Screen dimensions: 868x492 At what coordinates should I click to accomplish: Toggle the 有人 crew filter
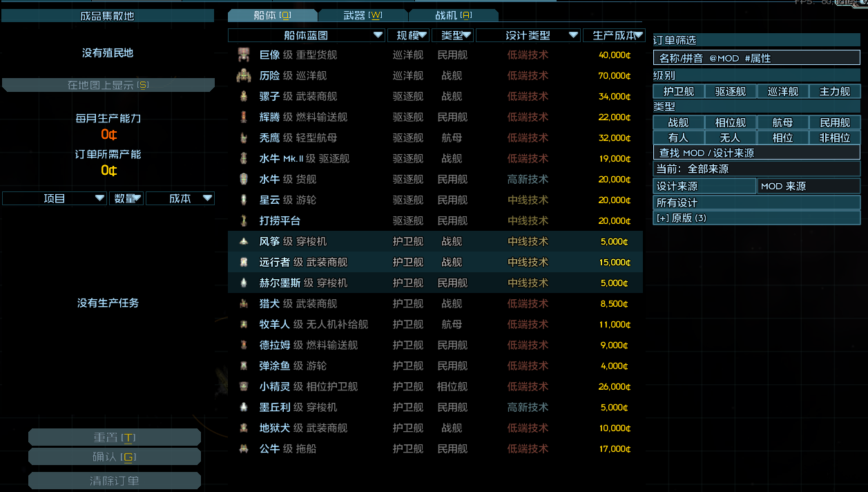coord(679,138)
